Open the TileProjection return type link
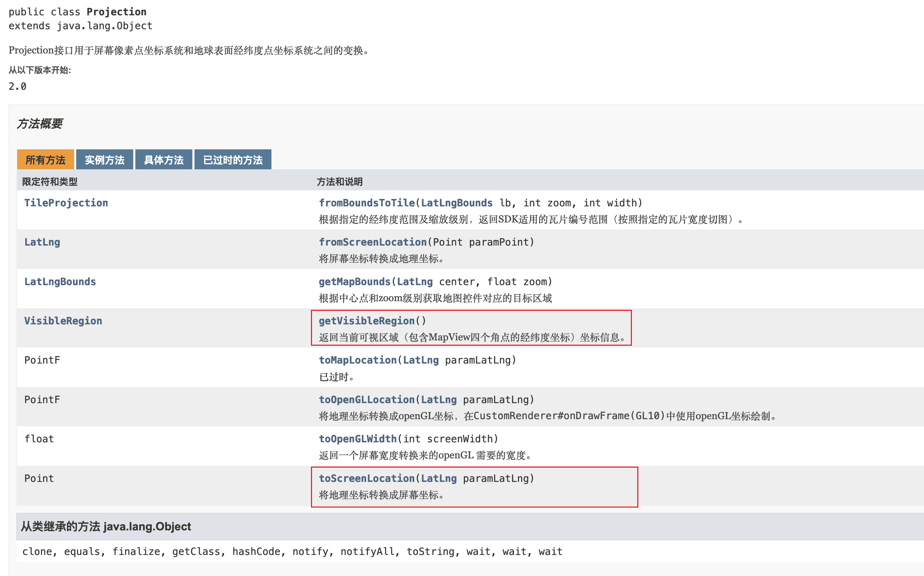 pos(66,203)
